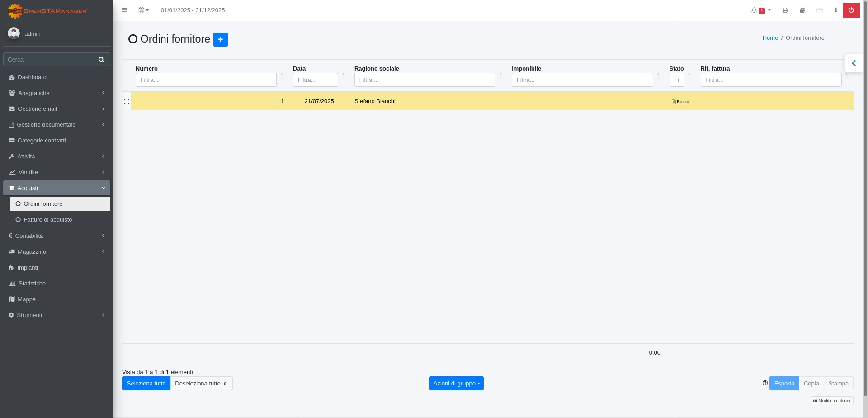This screenshot has width=868, height=418.
Task: Click Modifica colonne button
Action: (832, 401)
